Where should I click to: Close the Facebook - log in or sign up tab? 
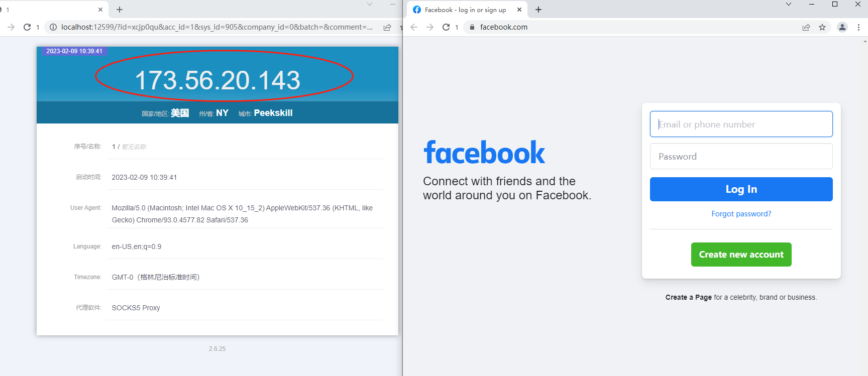pos(519,10)
